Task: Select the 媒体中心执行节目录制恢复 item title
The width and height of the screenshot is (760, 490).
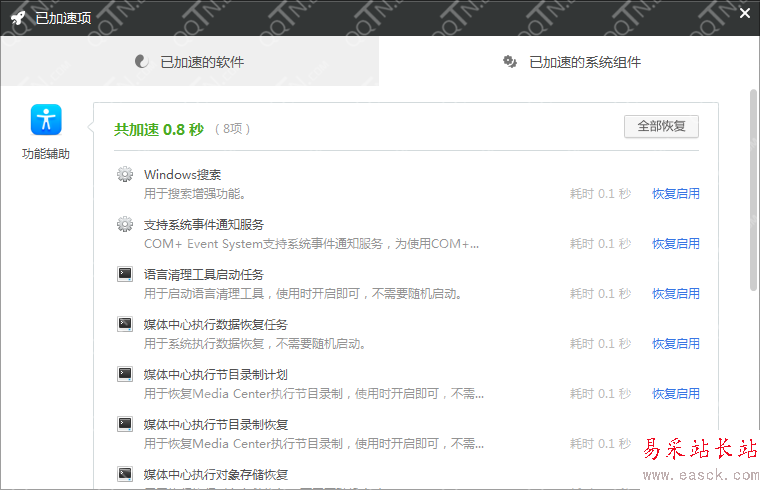Action: [x=216, y=425]
